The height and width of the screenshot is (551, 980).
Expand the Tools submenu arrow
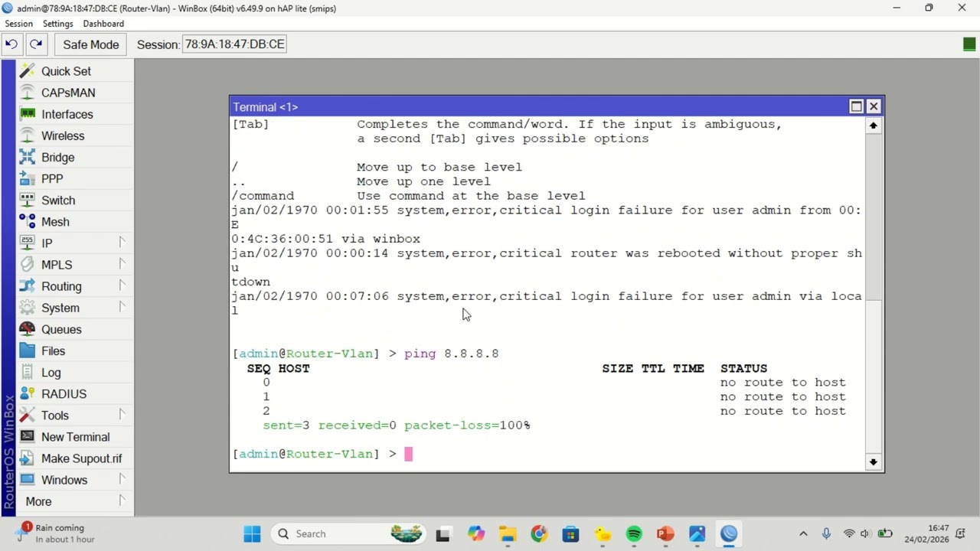click(x=122, y=415)
